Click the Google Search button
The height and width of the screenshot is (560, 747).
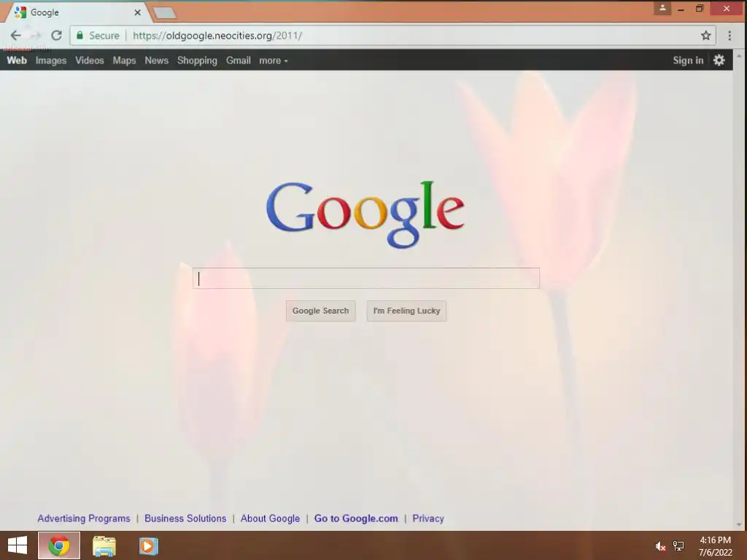click(x=321, y=311)
